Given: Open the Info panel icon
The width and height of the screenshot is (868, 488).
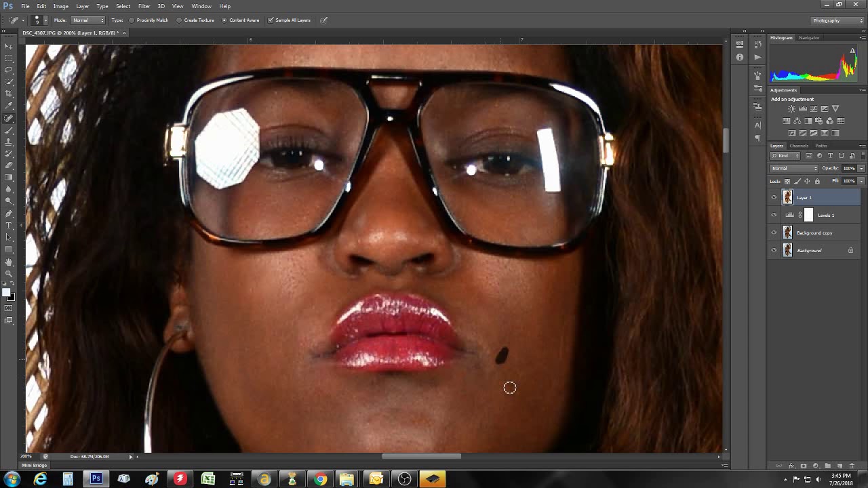Looking at the screenshot, I should (x=740, y=57).
